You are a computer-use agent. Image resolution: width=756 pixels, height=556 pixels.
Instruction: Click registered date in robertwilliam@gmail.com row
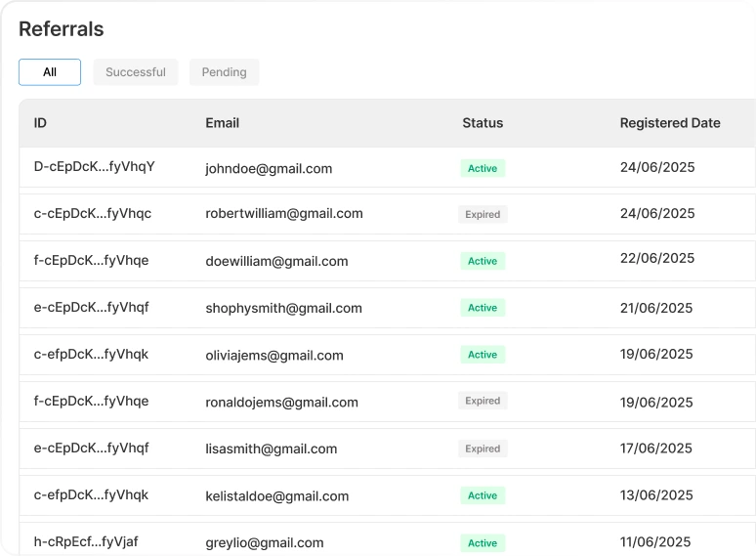coord(657,214)
